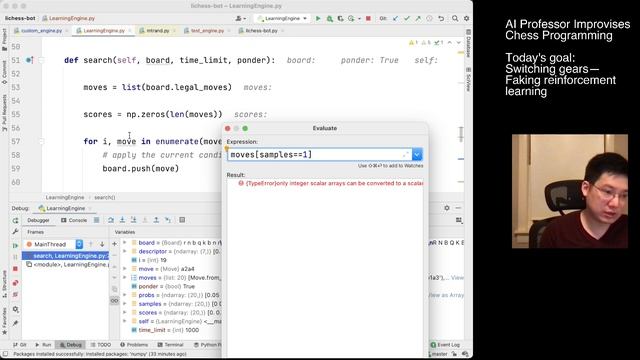Select the search, LearningEngine.py frame
The width and height of the screenshot is (640, 360).
[x=66, y=256]
